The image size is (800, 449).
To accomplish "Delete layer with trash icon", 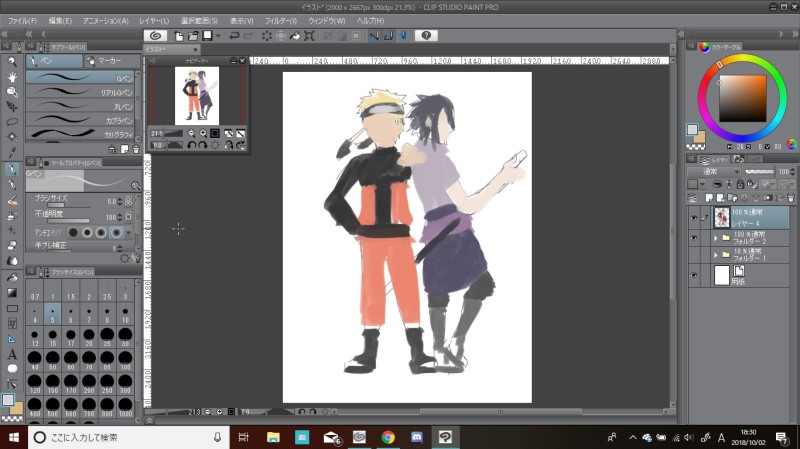I will pos(791,197).
